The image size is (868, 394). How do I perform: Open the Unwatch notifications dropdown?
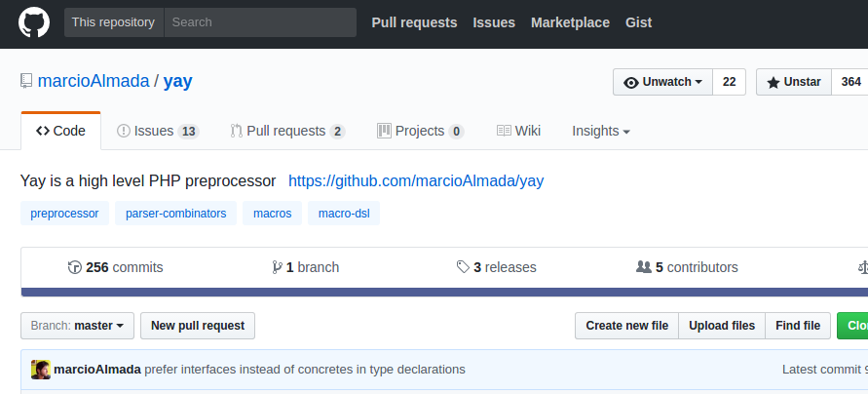662,82
